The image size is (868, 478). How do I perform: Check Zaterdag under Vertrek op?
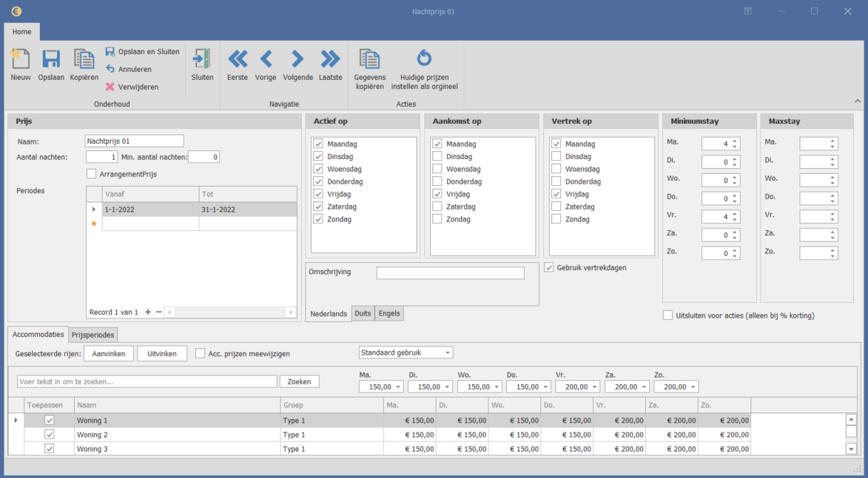click(x=556, y=207)
